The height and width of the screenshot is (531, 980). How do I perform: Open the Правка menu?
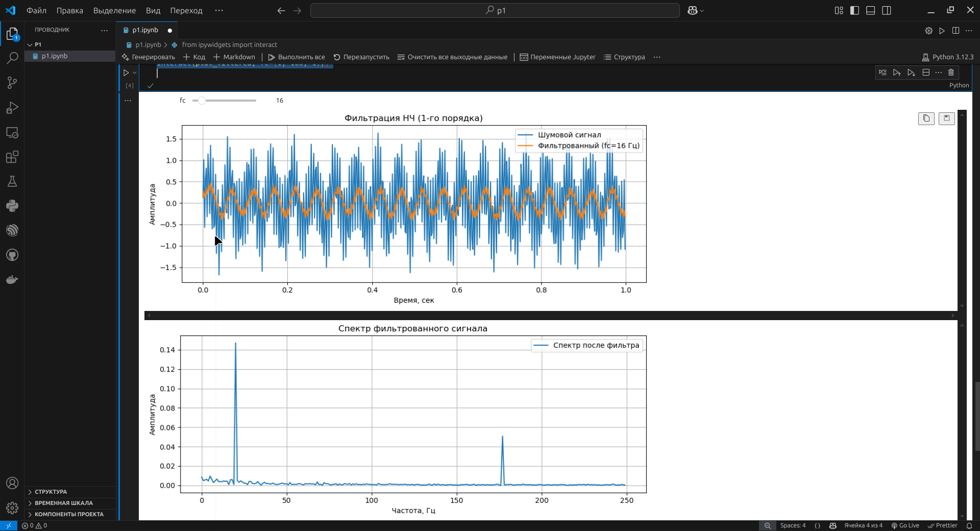click(x=70, y=10)
